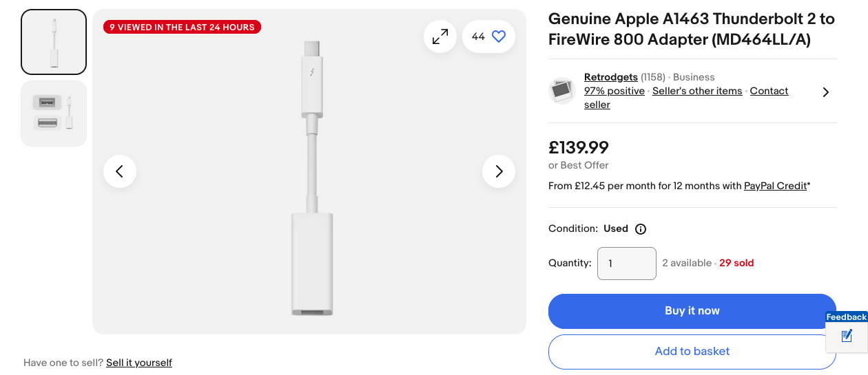Click the Sell it yourself link
868x375 pixels.
[x=139, y=363]
